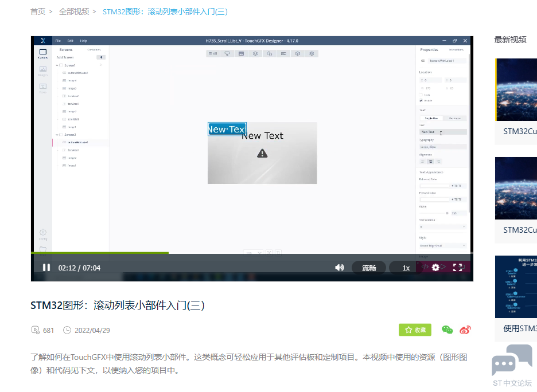Toggle the Screen2 checkbox
The width and height of the screenshot is (537, 392).
tap(61, 135)
